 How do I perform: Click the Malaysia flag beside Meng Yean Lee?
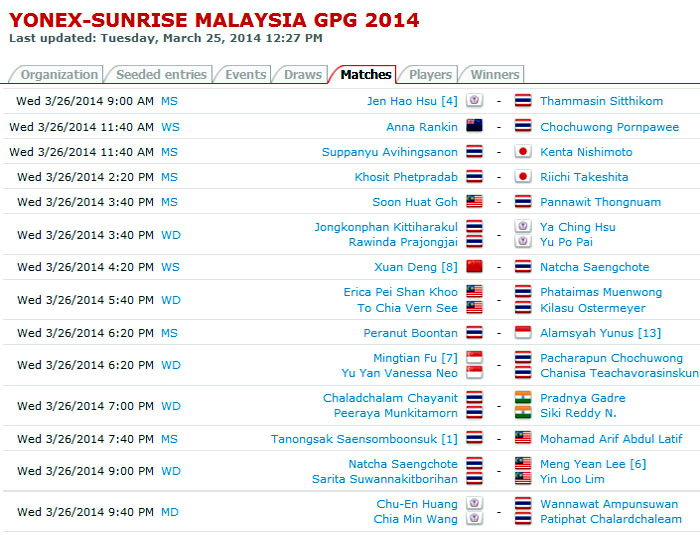pyautogui.click(x=523, y=464)
